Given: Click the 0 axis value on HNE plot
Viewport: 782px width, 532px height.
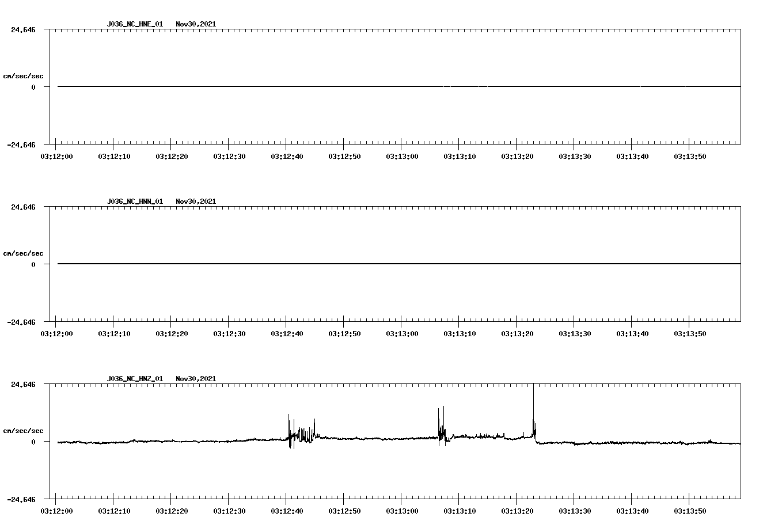Looking at the screenshot, I should (x=33, y=87).
